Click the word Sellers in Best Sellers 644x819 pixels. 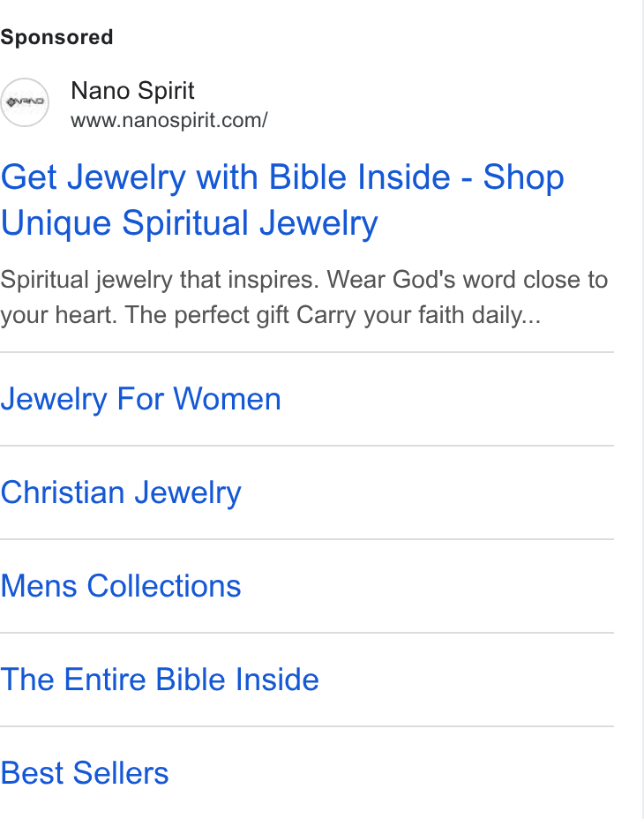pyautogui.click(x=121, y=773)
